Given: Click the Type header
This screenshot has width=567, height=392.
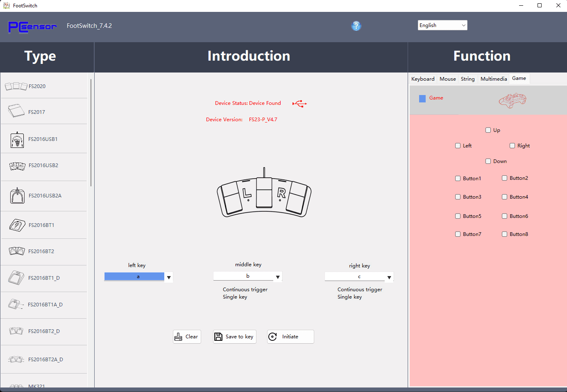Looking at the screenshot, I should point(40,57).
